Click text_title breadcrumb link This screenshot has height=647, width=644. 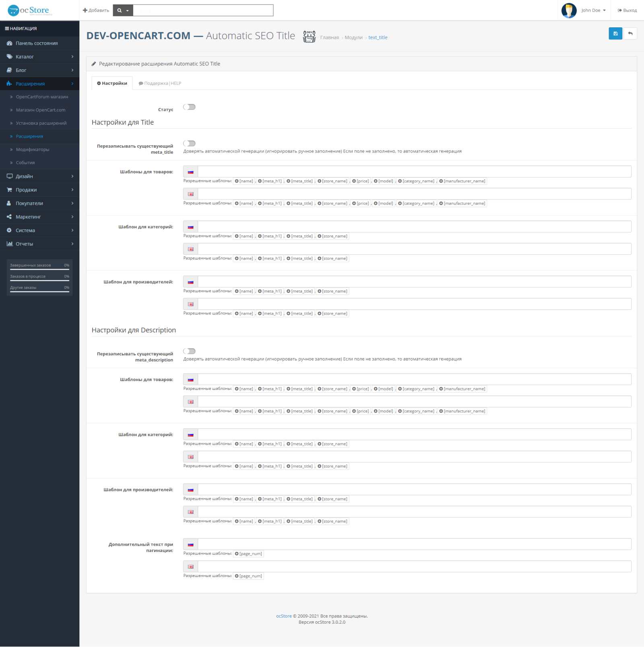click(378, 37)
